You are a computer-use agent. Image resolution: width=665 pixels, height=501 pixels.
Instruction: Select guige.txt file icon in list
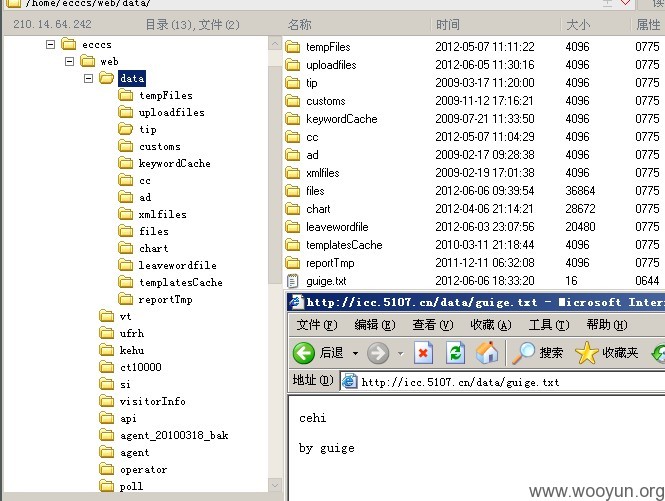293,281
